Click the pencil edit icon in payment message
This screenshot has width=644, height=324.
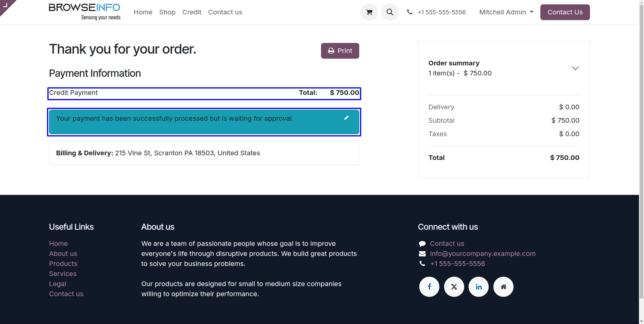coord(346,118)
